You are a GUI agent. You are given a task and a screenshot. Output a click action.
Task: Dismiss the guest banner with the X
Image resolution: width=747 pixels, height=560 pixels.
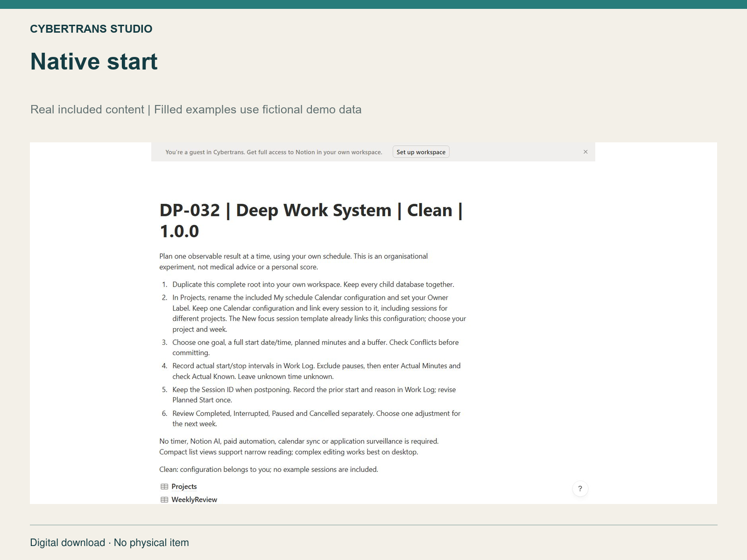coord(585,152)
